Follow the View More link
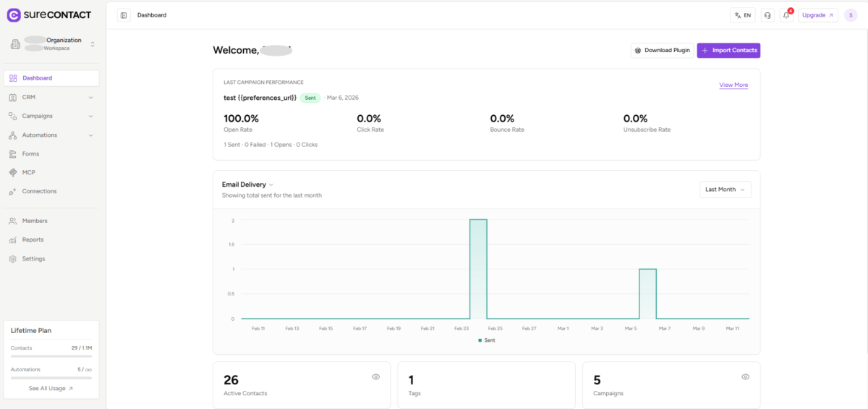This screenshot has width=868, height=409. [733, 85]
